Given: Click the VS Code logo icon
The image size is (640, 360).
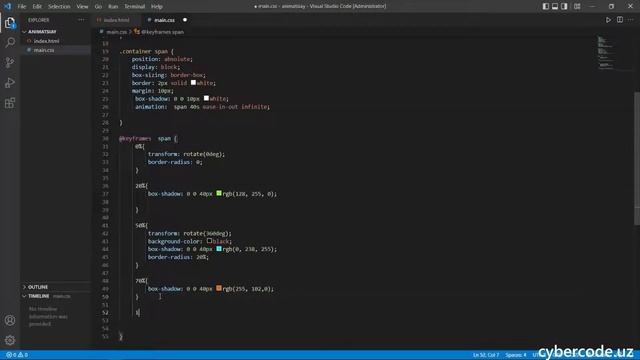Looking at the screenshot, I should (7, 6).
